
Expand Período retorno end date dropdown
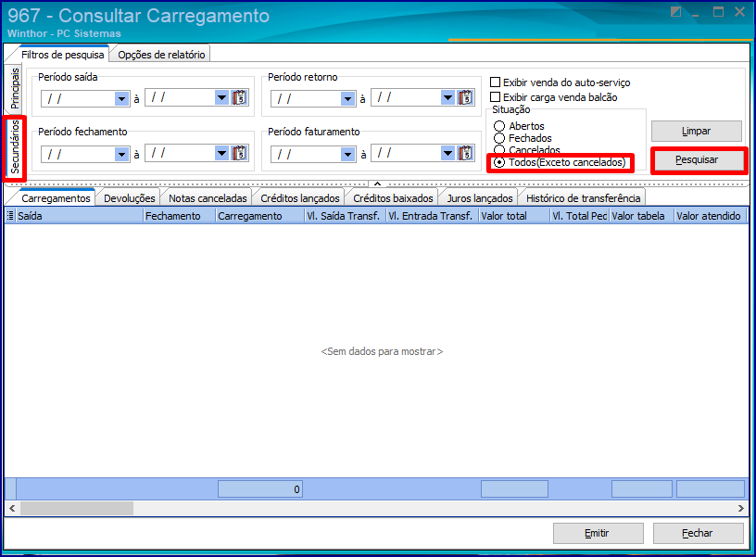click(447, 98)
